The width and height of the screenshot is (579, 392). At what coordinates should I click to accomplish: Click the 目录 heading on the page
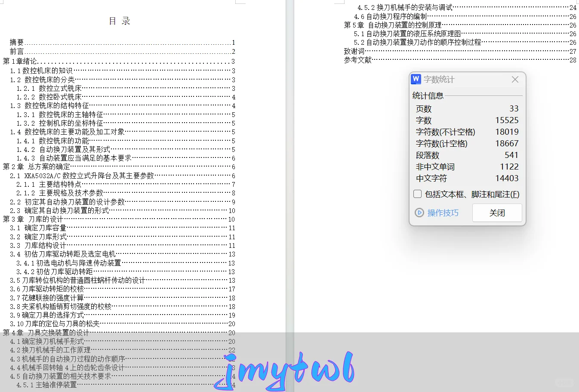120,21
